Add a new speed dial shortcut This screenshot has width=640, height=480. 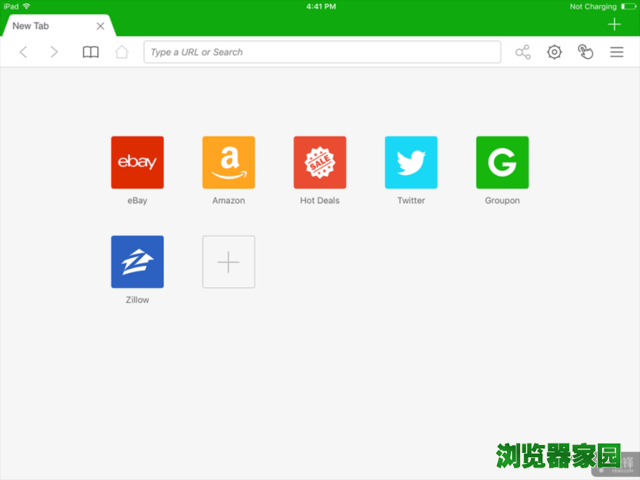tap(228, 262)
